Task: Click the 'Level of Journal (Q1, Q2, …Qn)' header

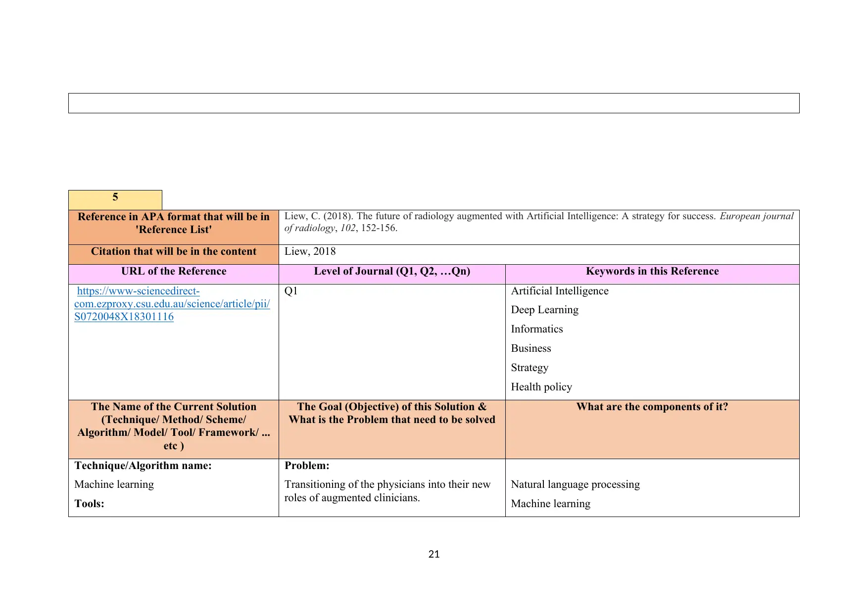Action: pyautogui.click(x=392, y=274)
